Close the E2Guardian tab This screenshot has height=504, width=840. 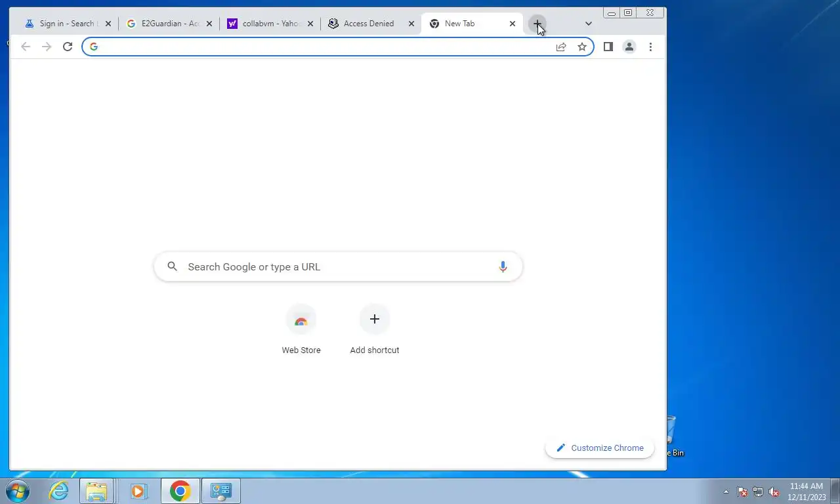click(x=209, y=24)
